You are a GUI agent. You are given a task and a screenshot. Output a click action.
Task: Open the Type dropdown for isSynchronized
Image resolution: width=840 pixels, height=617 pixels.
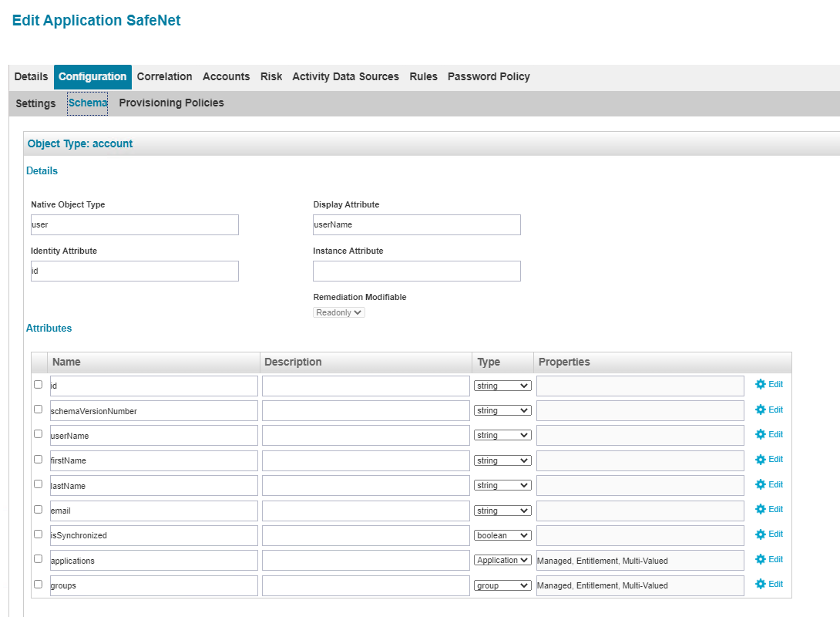coord(502,535)
